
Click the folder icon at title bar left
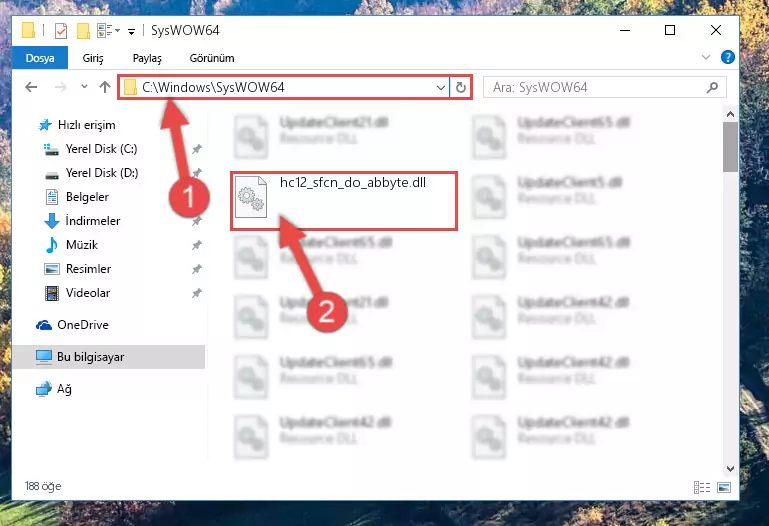tap(28, 30)
